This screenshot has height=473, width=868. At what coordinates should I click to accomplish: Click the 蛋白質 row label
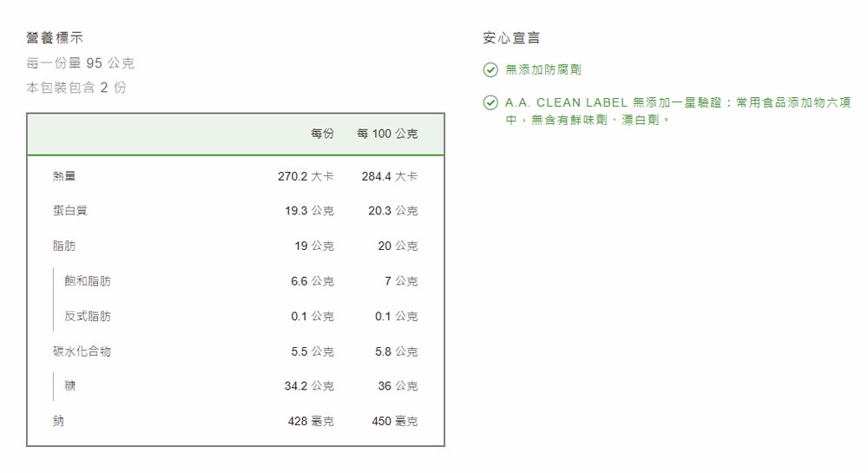coord(70,211)
